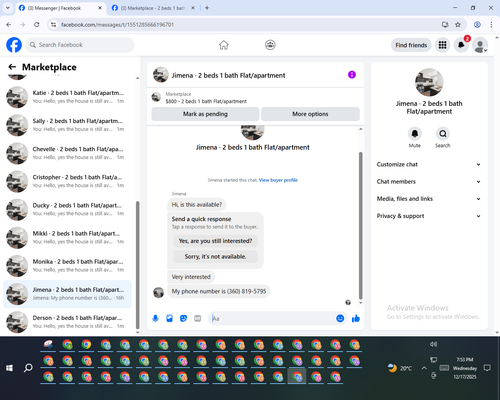Bookmark this page with the star

458,24
